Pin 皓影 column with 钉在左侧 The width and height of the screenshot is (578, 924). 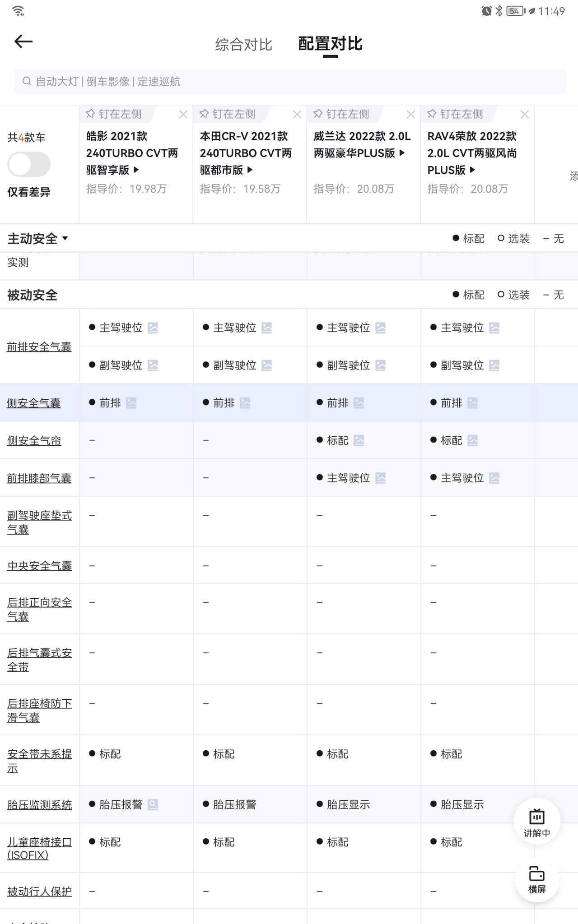(x=114, y=114)
